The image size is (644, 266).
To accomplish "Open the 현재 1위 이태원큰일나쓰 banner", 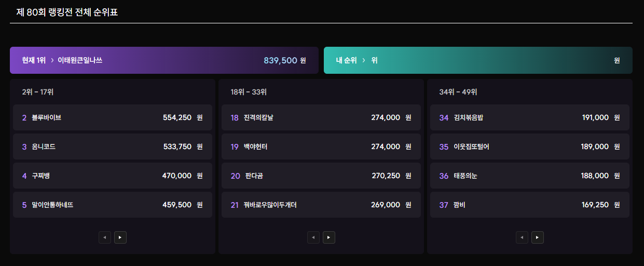I will (164, 60).
